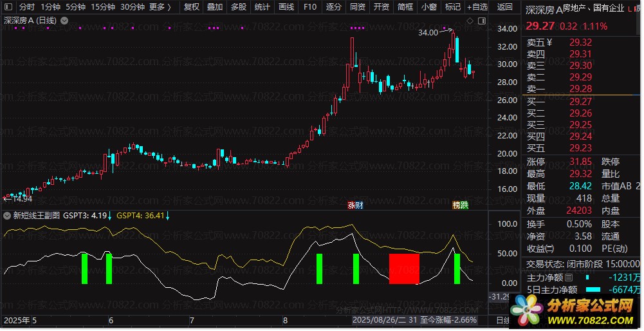Click the 标记 mark button
Image resolution: width=644 pixels, height=331 pixels.
pos(453,6)
